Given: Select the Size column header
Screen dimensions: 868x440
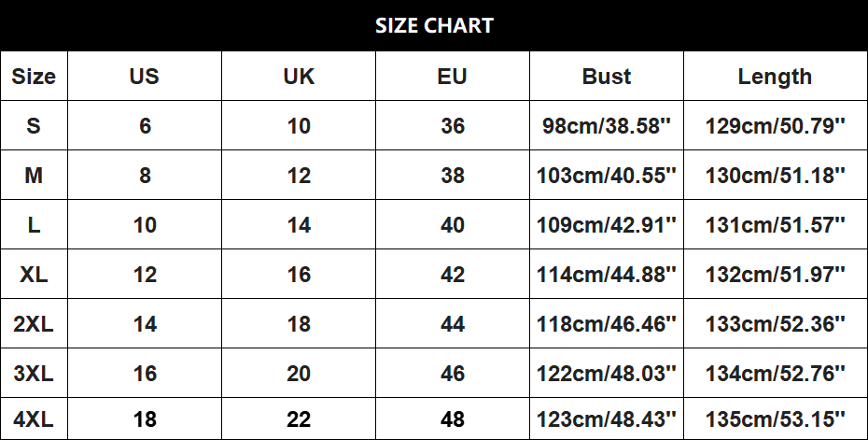Looking at the screenshot, I should 34,77.
